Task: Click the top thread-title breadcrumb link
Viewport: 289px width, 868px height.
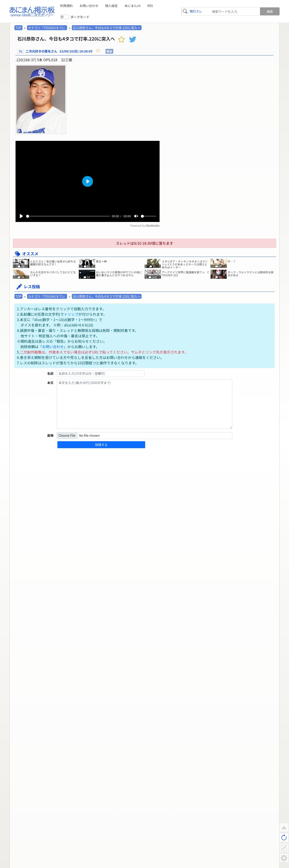Action: point(106,28)
